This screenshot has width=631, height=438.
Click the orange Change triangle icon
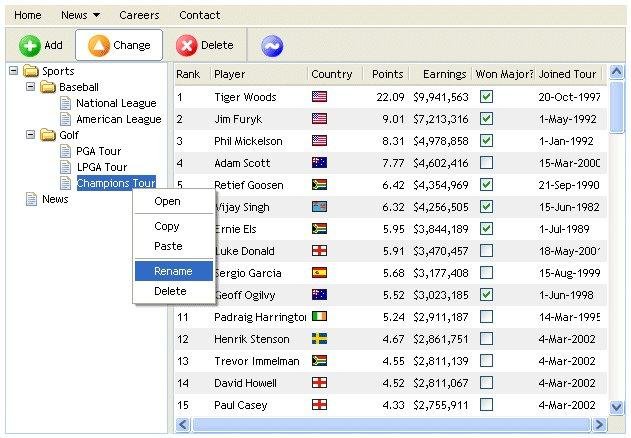point(98,45)
